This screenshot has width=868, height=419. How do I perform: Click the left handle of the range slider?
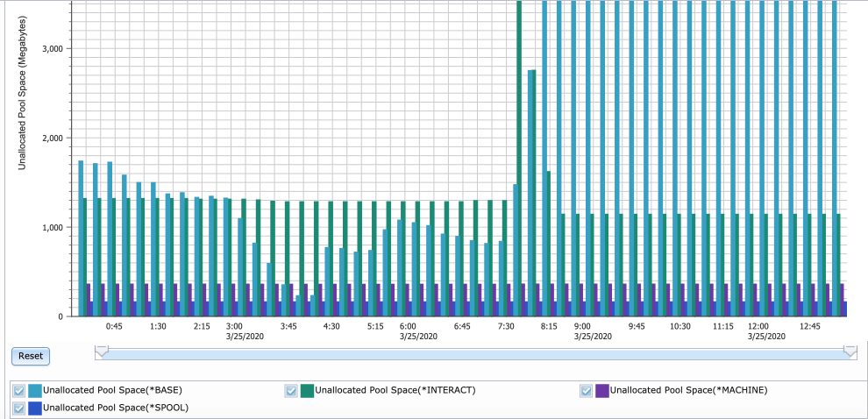coord(102,352)
